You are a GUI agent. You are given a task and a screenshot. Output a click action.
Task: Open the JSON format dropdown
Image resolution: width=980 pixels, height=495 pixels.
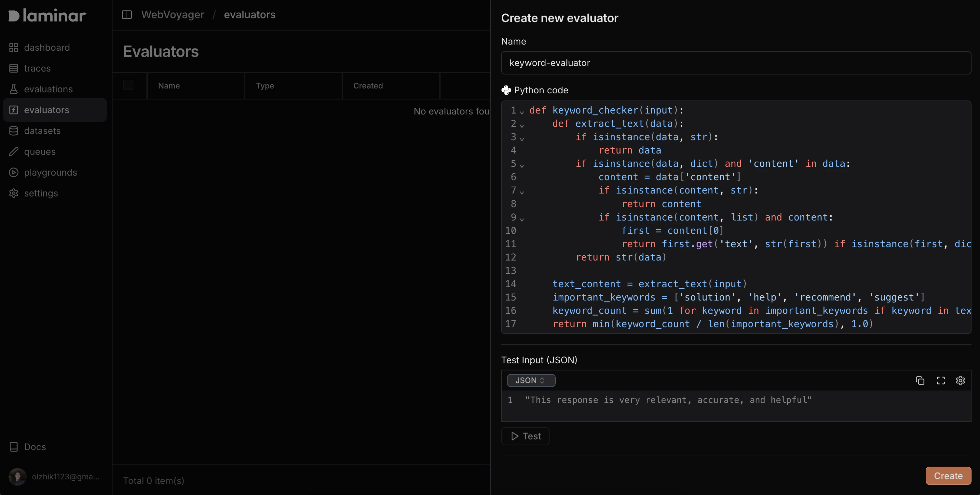(x=531, y=380)
